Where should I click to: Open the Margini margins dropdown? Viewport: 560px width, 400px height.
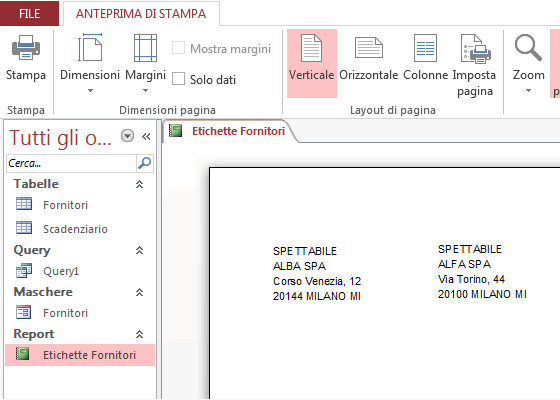click(145, 62)
